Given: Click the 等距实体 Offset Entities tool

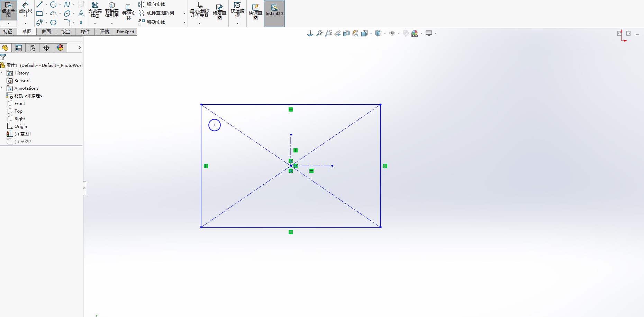Looking at the screenshot, I should (x=129, y=12).
